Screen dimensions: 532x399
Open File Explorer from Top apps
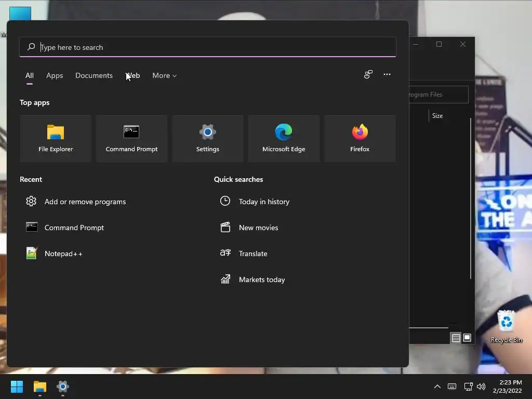55,138
